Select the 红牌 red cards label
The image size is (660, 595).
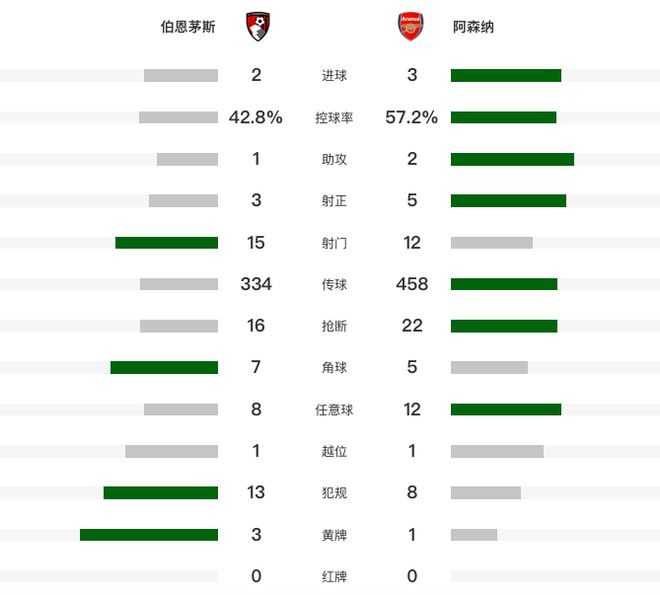click(x=334, y=576)
